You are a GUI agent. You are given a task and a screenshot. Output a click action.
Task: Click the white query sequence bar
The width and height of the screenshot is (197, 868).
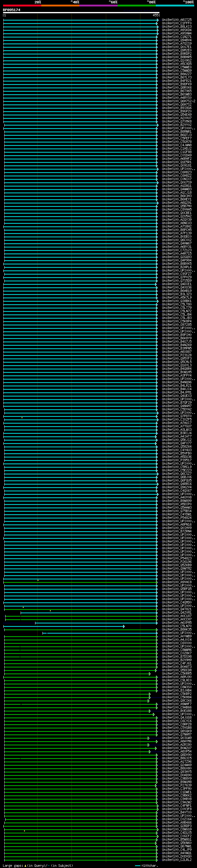(81, 13)
